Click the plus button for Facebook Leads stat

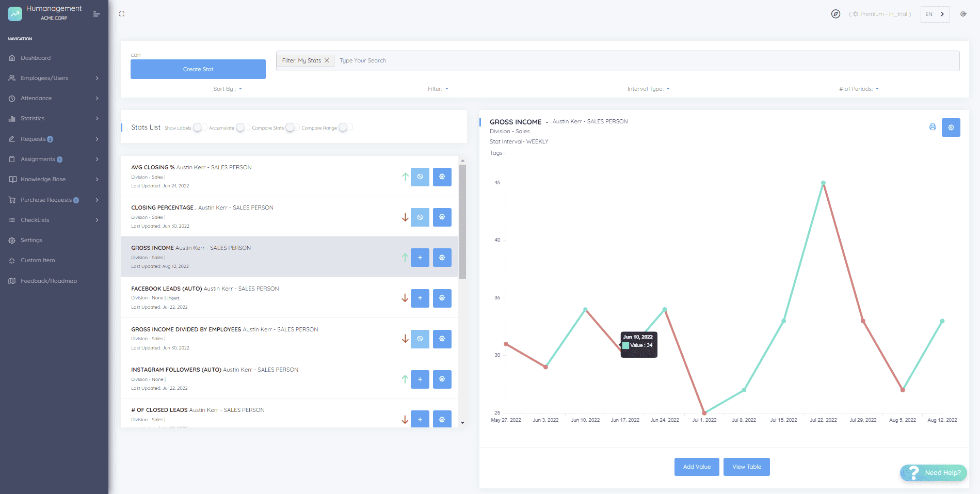[x=420, y=298]
